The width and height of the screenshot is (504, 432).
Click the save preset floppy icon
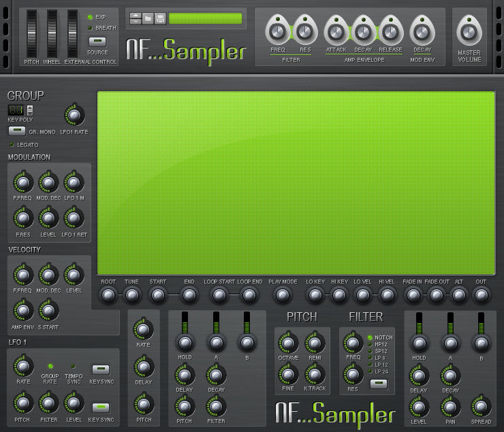pyautogui.click(x=160, y=18)
